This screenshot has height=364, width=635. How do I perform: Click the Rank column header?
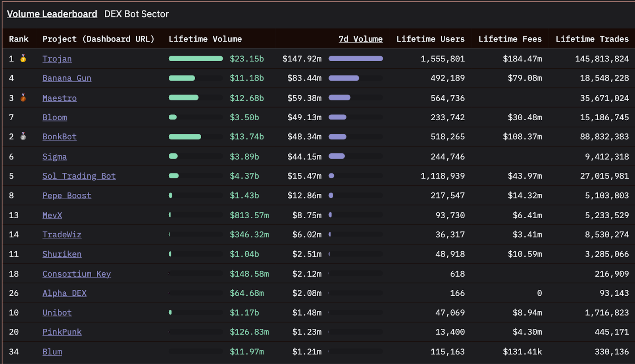coord(19,39)
